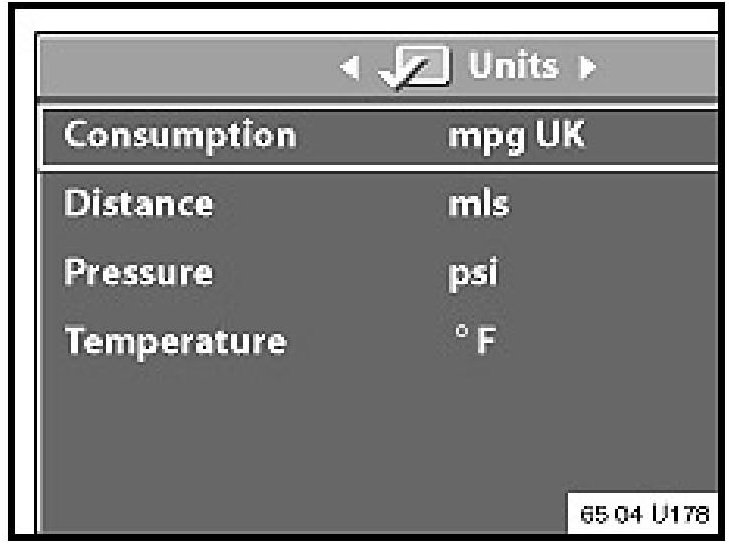Click the Distance label text
The image size is (729, 547).
point(139,203)
